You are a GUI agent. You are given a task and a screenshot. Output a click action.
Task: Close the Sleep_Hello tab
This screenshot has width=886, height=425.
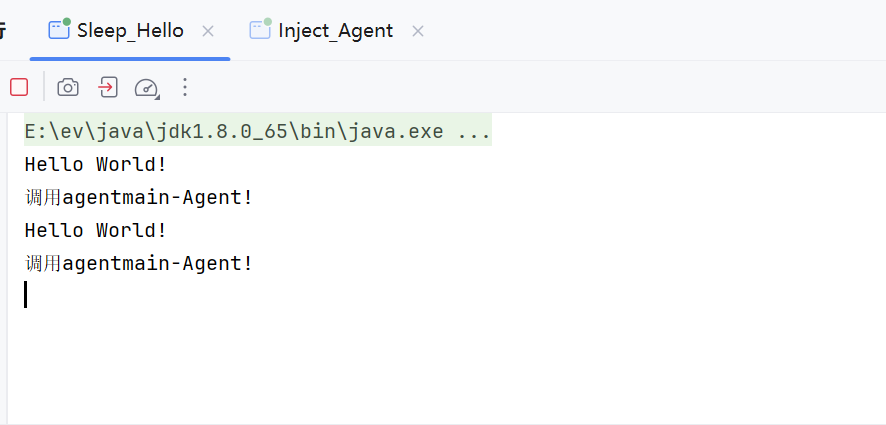tap(208, 32)
